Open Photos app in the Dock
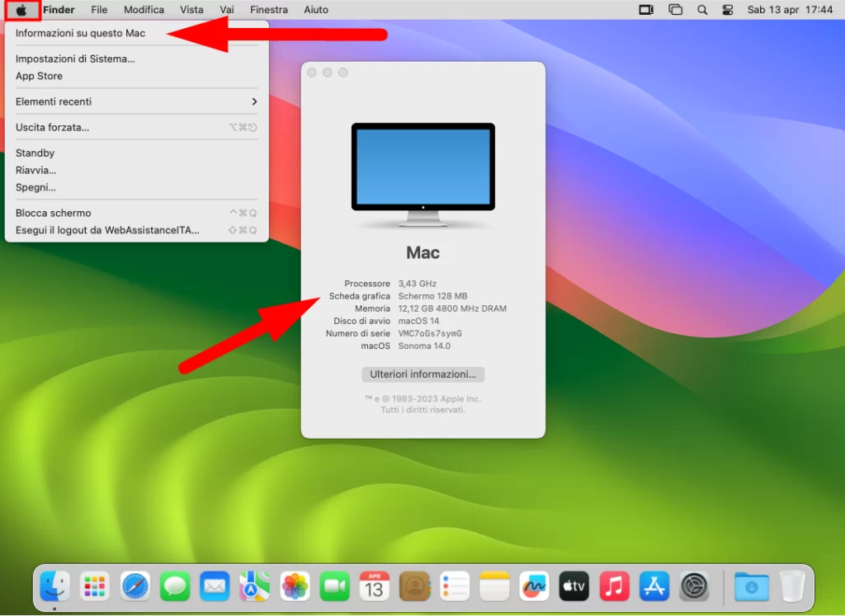Image resolution: width=845 pixels, height=616 pixels. [x=295, y=586]
